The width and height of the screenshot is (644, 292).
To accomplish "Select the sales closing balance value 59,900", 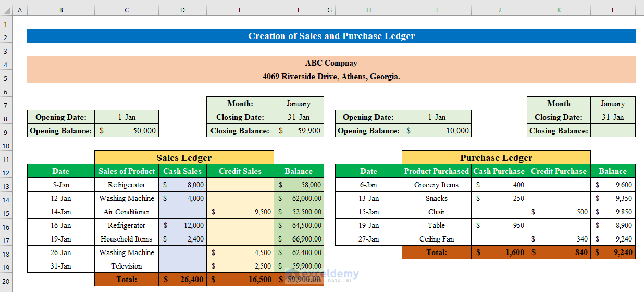I will [x=299, y=131].
